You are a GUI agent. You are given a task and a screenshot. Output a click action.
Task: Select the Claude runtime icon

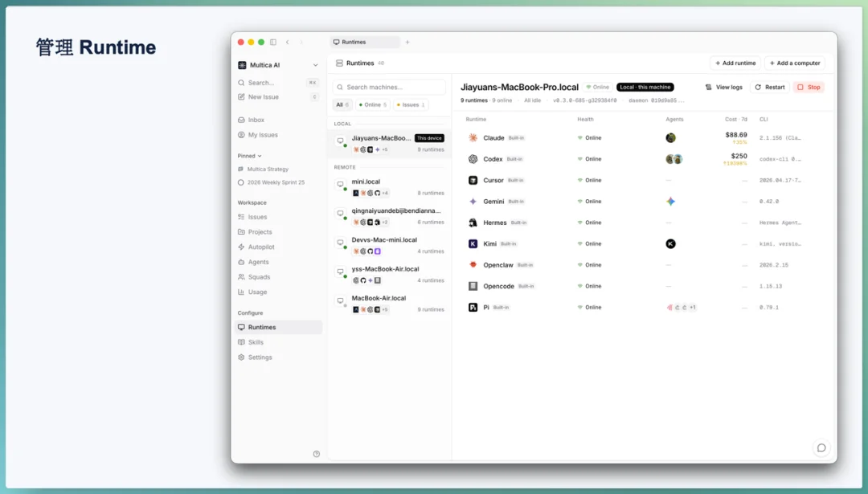pos(473,137)
